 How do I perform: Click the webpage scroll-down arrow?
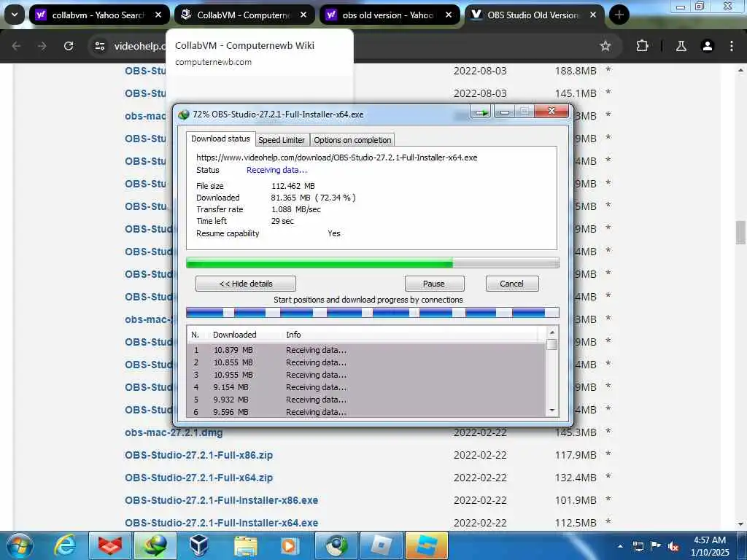point(740,524)
